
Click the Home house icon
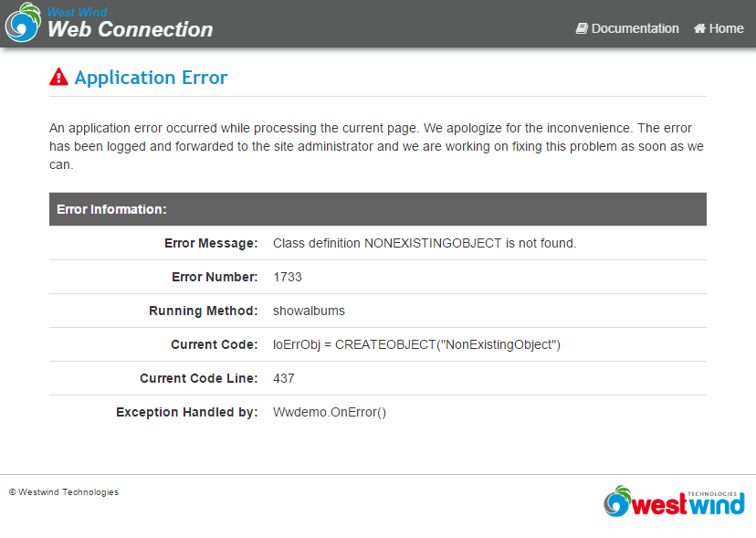click(x=699, y=28)
